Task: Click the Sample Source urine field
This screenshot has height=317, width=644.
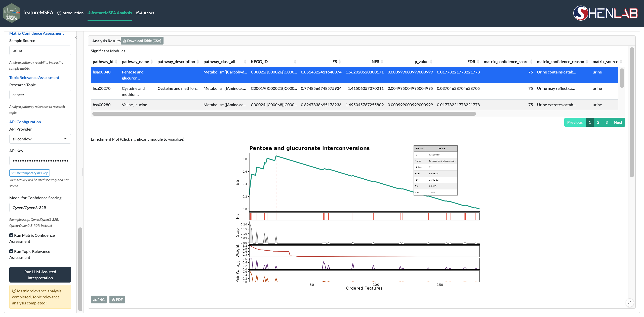Action: tap(40, 50)
